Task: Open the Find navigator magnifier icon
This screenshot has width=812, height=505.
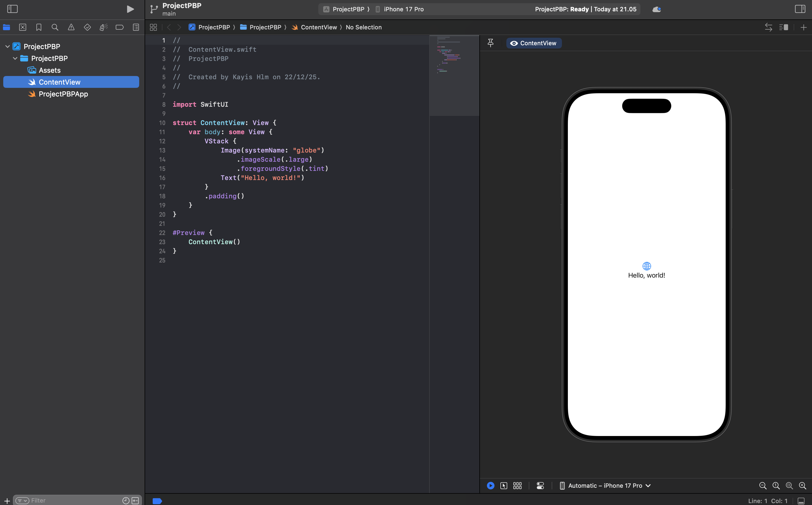Action: point(55,27)
